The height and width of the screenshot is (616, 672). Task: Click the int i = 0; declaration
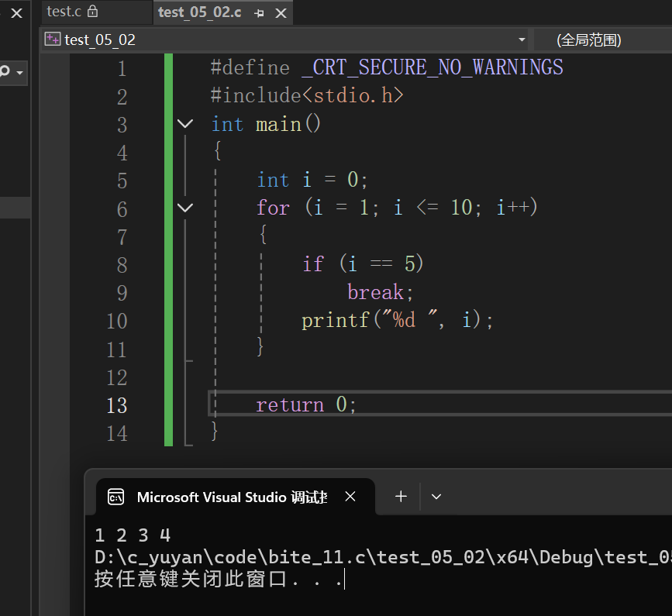(312, 180)
